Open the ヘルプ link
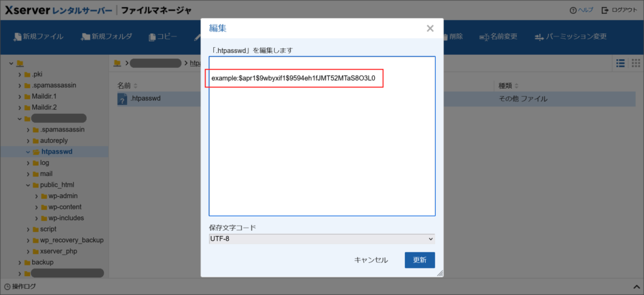Image resolution: width=644 pixels, height=295 pixels. coord(582,10)
